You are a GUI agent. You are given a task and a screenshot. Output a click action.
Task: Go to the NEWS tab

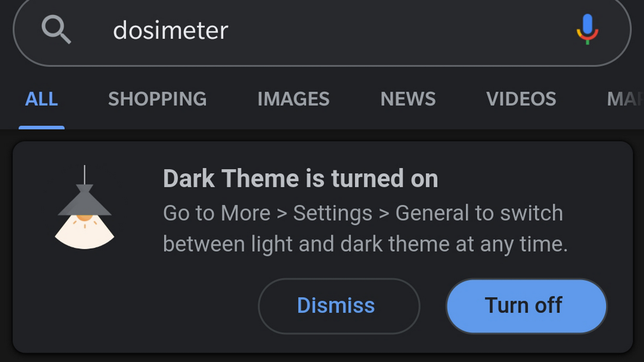(408, 99)
